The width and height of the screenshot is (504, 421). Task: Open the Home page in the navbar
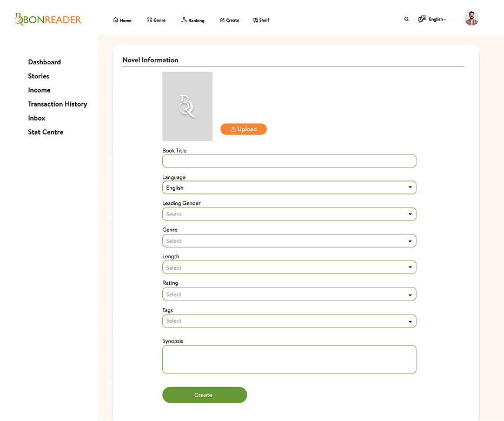(x=122, y=20)
